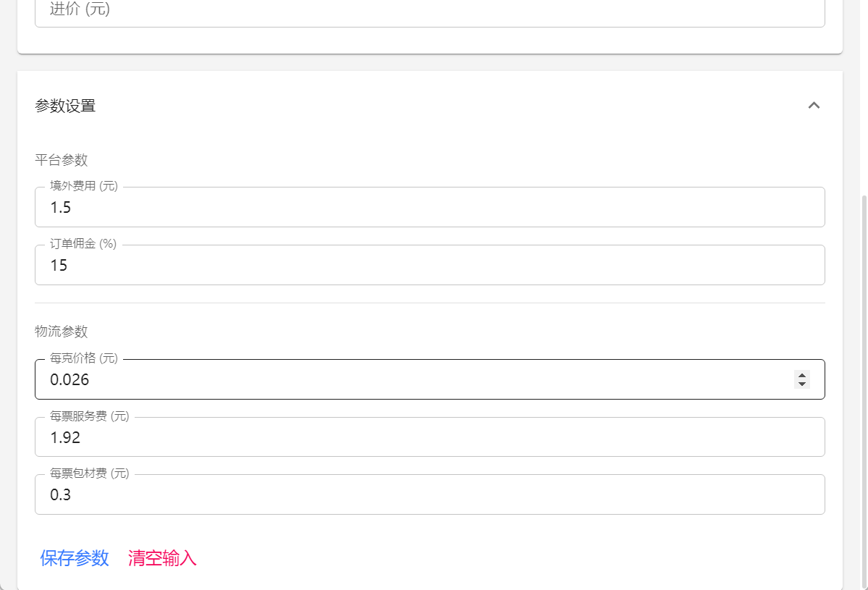Increase 每克价格 with the up arrow

point(802,375)
